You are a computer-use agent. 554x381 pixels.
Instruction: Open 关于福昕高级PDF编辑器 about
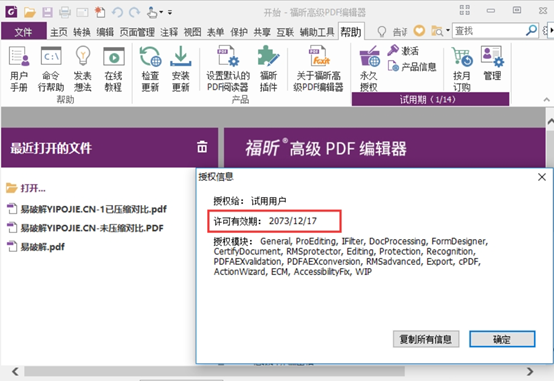coord(318,69)
